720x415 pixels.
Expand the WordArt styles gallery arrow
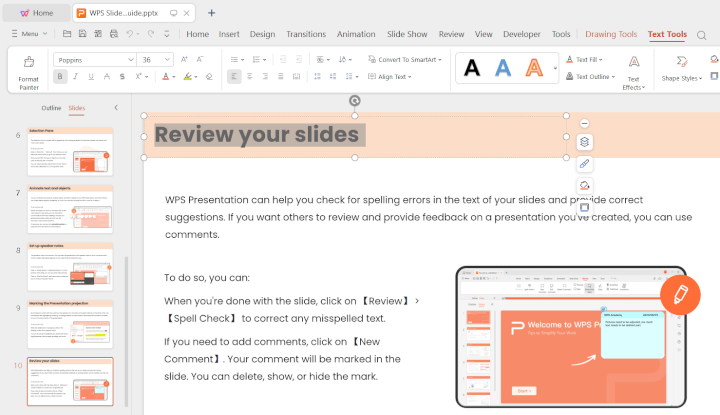click(555, 68)
